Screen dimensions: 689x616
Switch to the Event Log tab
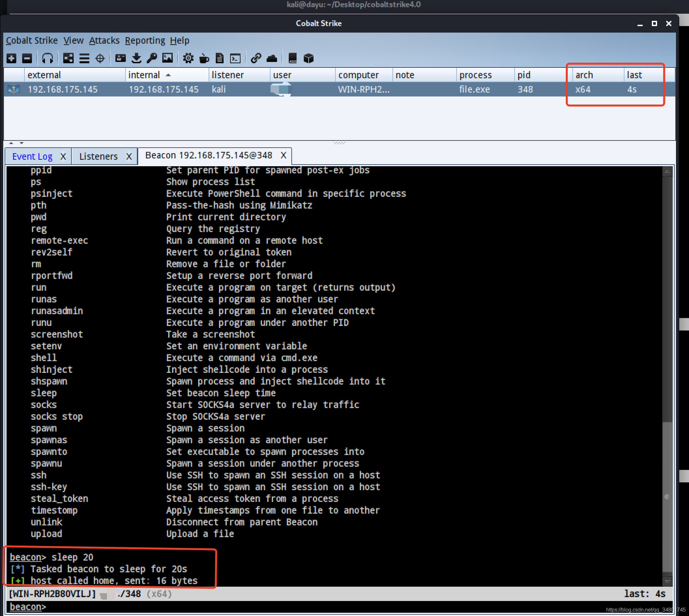point(32,156)
